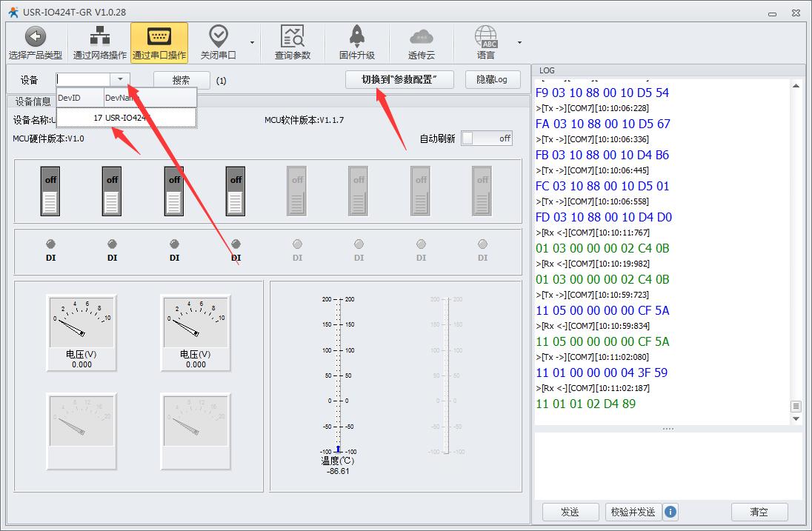Expand arrow next to language button
This screenshot has height=531, width=812.
click(x=519, y=42)
